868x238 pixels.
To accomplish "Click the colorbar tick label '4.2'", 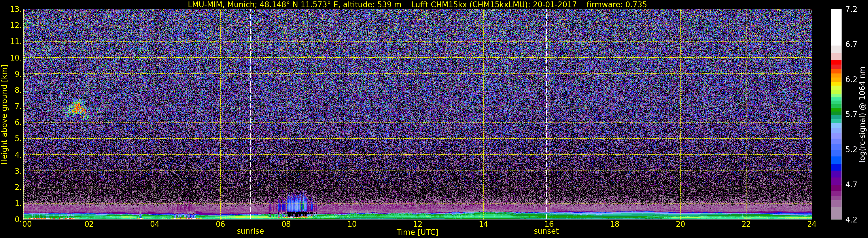I will [851, 220].
